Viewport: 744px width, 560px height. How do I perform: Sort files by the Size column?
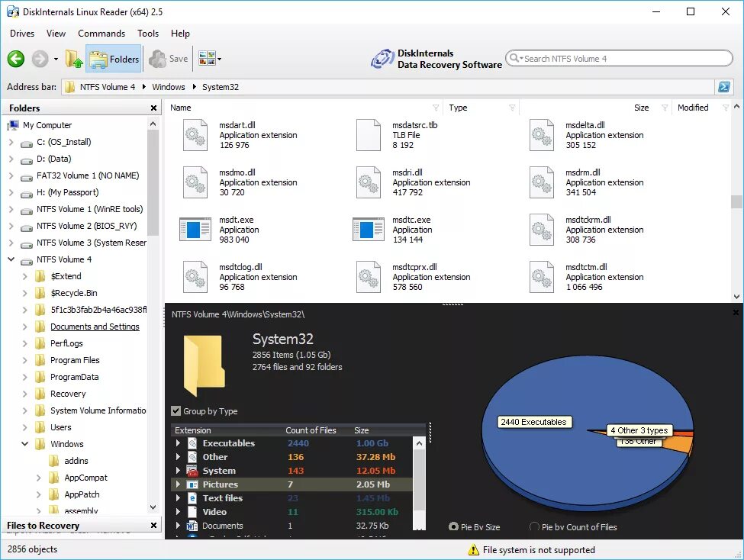point(641,108)
